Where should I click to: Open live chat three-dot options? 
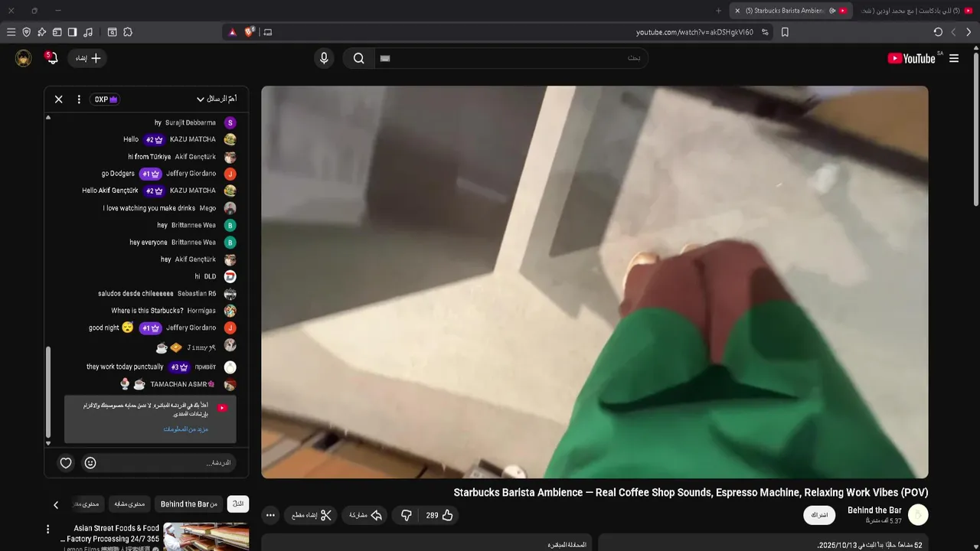(79, 99)
